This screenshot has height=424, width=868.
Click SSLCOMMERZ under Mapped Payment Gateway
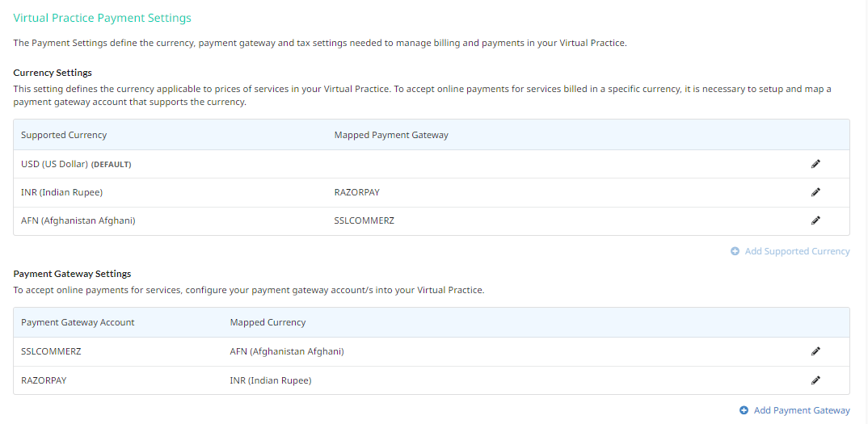coord(364,220)
